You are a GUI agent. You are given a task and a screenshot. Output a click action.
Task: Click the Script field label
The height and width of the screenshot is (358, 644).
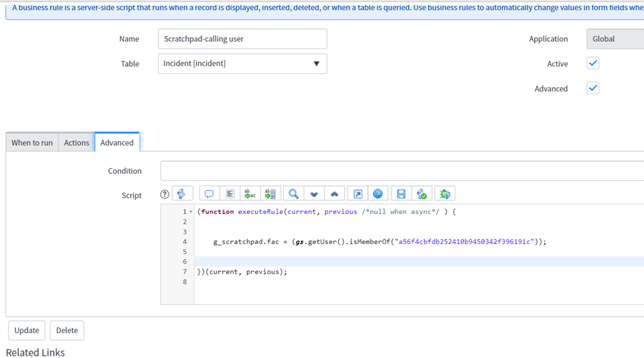pyautogui.click(x=132, y=196)
